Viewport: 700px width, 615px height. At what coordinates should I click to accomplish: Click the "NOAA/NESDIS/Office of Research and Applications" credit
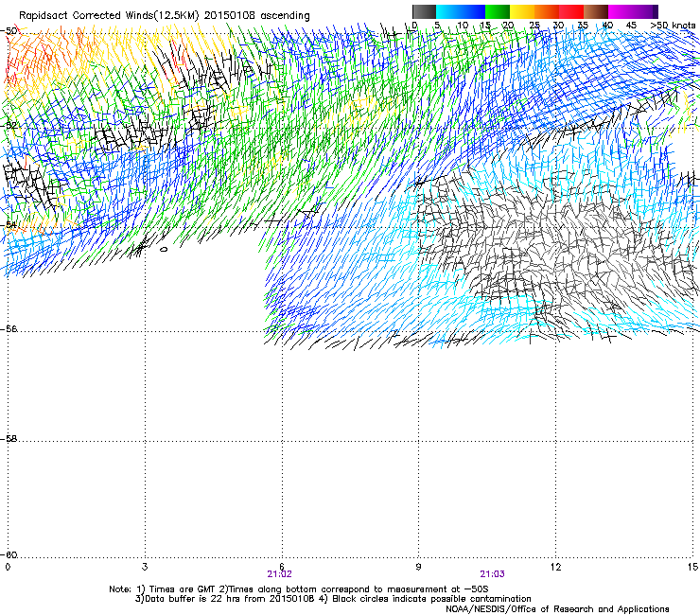[x=557, y=609]
